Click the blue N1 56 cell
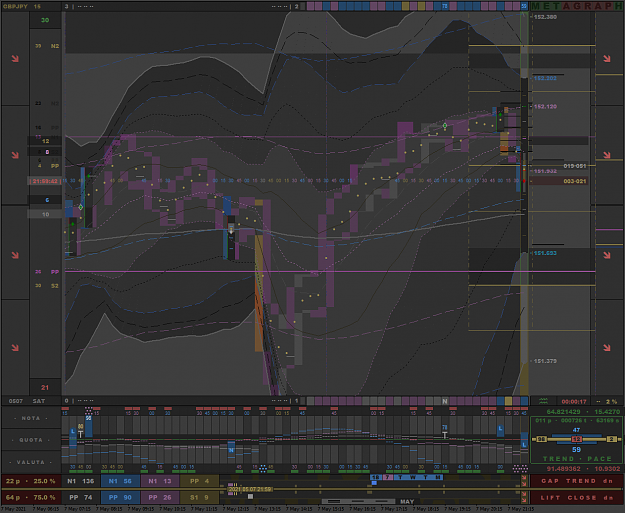The image size is (625, 513). pyautogui.click(x=120, y=481)
